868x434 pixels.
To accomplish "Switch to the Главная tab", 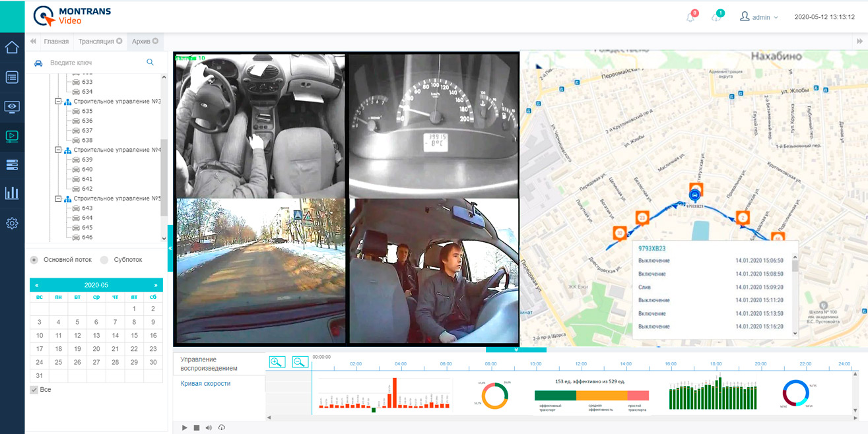I will coord(57,40).
